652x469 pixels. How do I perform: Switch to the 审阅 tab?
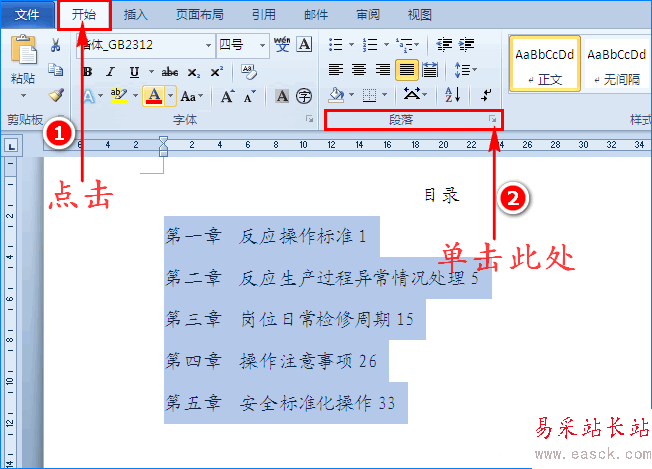click(368, 15)
